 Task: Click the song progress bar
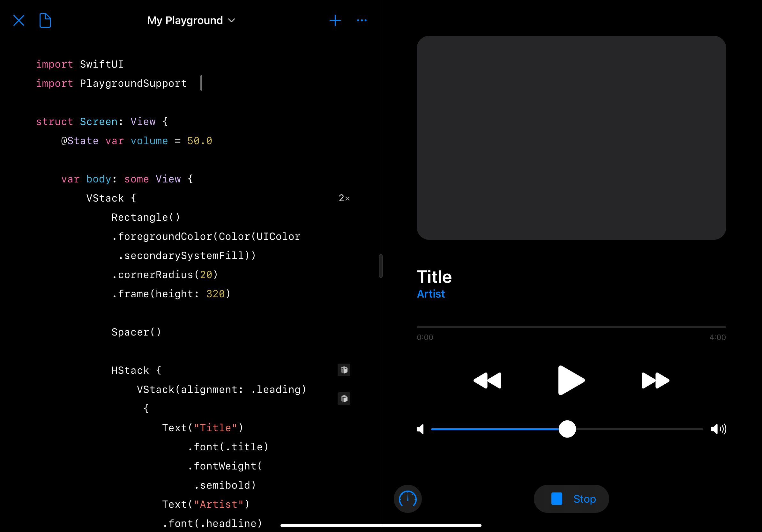click(571, 327)
